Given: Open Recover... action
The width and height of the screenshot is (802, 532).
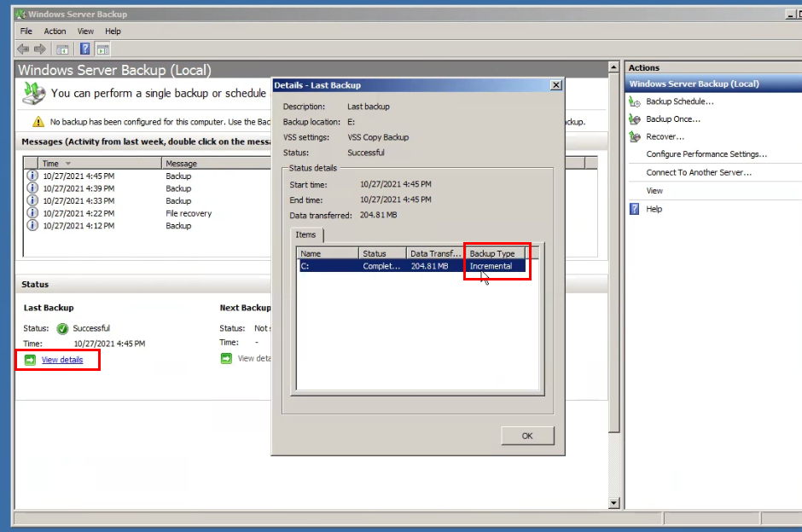Looking at the screenshot, I should [x=665, y=136].
